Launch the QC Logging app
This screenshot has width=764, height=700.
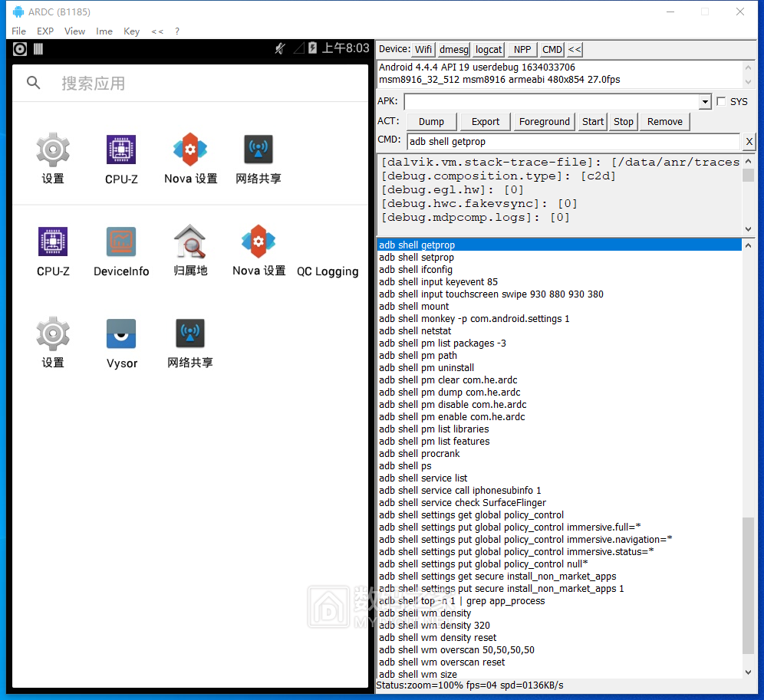[x=328, y=271]
